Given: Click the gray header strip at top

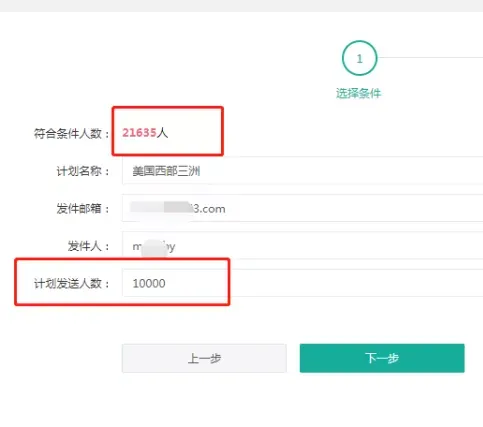Looking at the screenshot, I should (241, 6).
